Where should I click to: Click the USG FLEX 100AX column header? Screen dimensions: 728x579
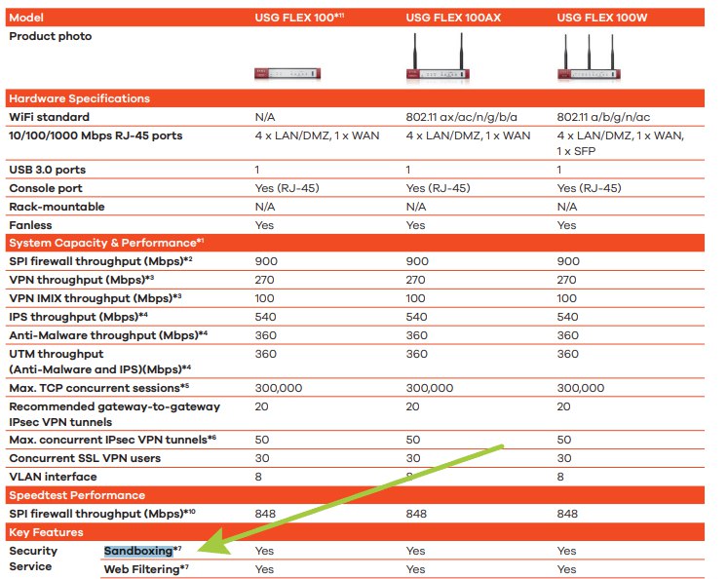click(453, 18)
